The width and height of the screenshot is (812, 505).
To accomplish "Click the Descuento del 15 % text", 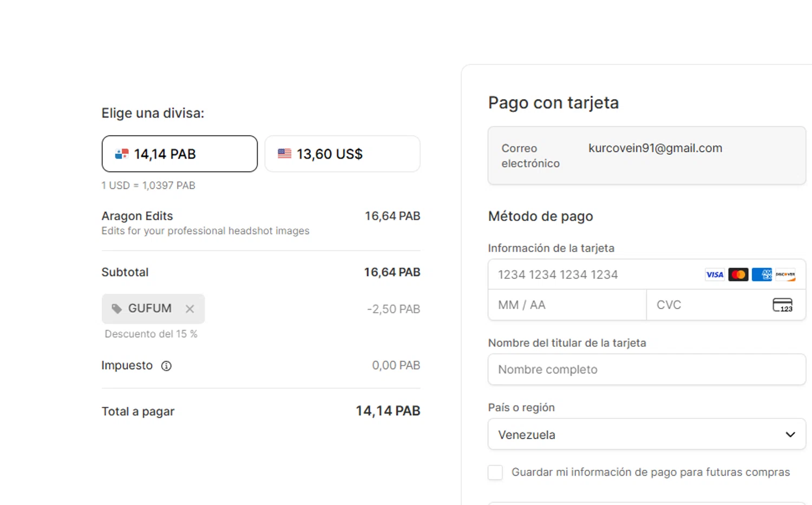I will (x=151, y=334).
